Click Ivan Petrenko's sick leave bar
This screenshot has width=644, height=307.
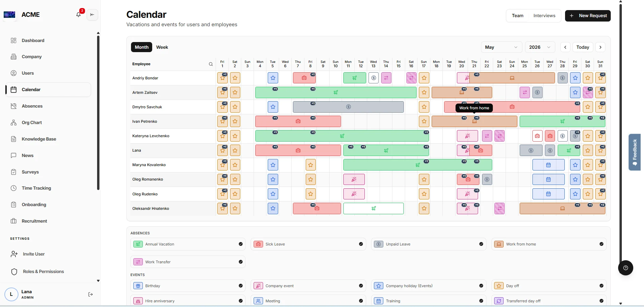(298, 121)
